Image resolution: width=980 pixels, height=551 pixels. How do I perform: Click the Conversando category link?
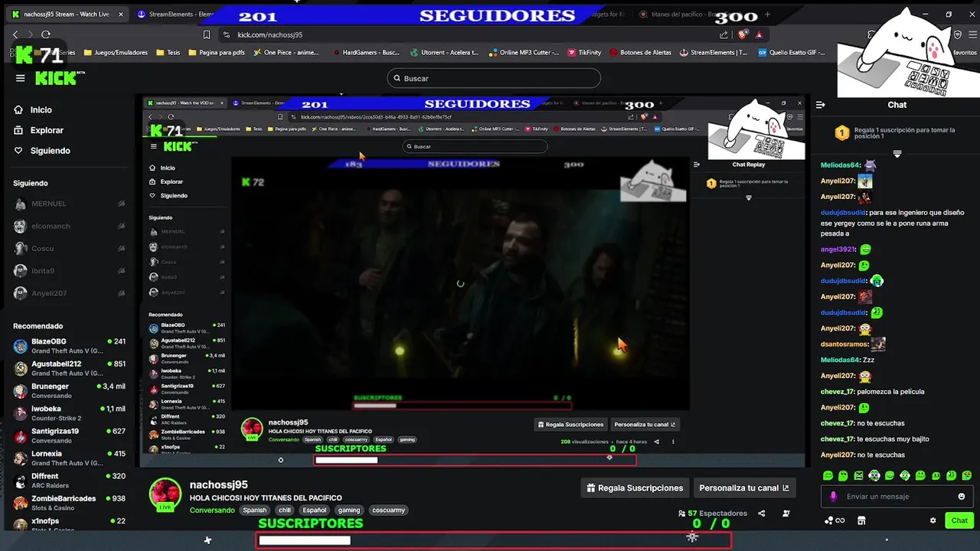point(212,510)
